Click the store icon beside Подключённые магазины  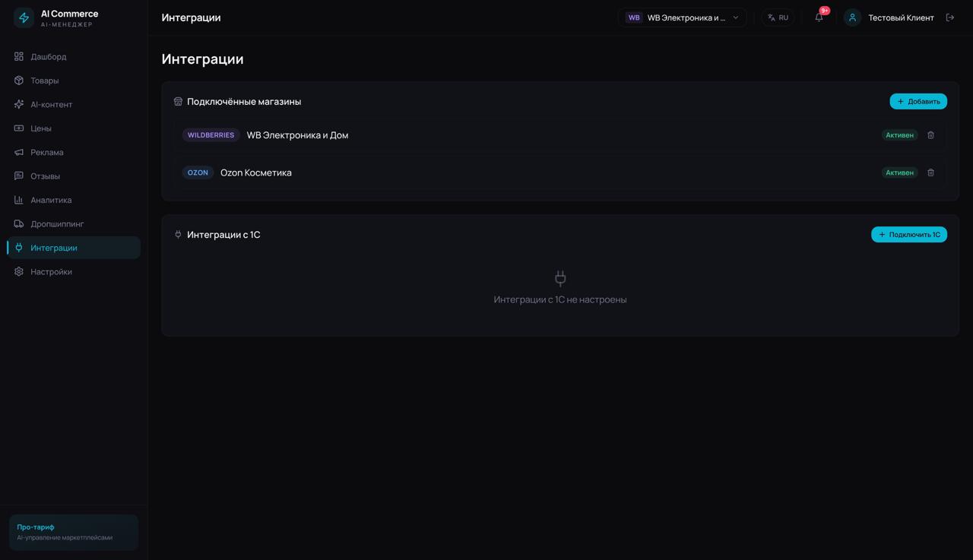coord(178,102)
